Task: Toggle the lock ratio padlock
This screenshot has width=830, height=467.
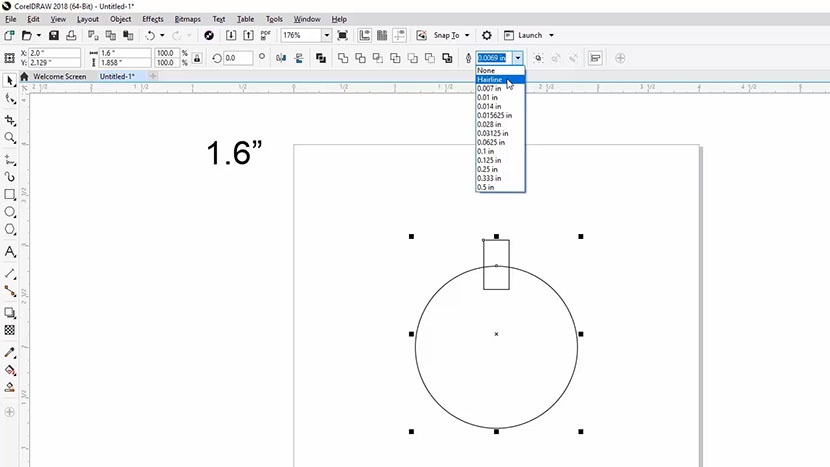Action: pyautogui.click(x=198, y=58)
